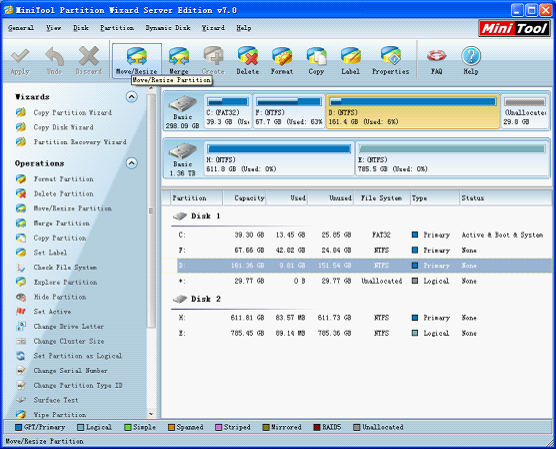Image resolution: width=556 pixels, height=449 pixels.
Task: Click the Label toolbar icon
Action: [x=351, y=60]
